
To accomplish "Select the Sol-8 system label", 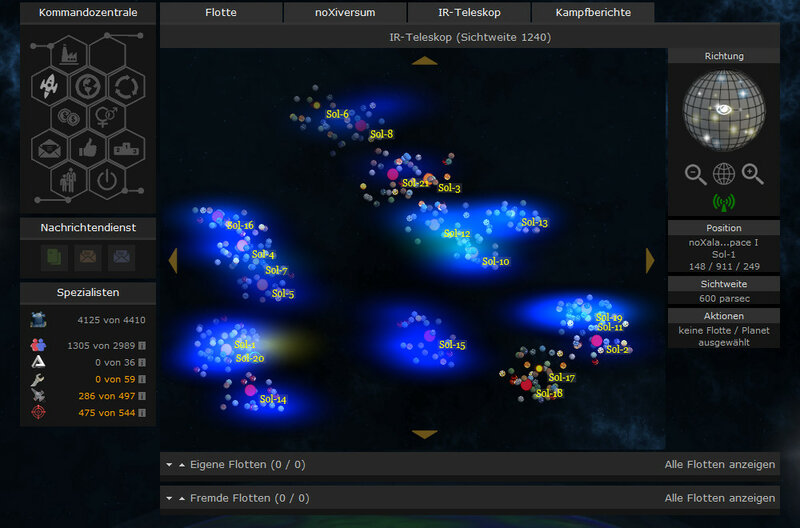I will click(x=382, y=134).
